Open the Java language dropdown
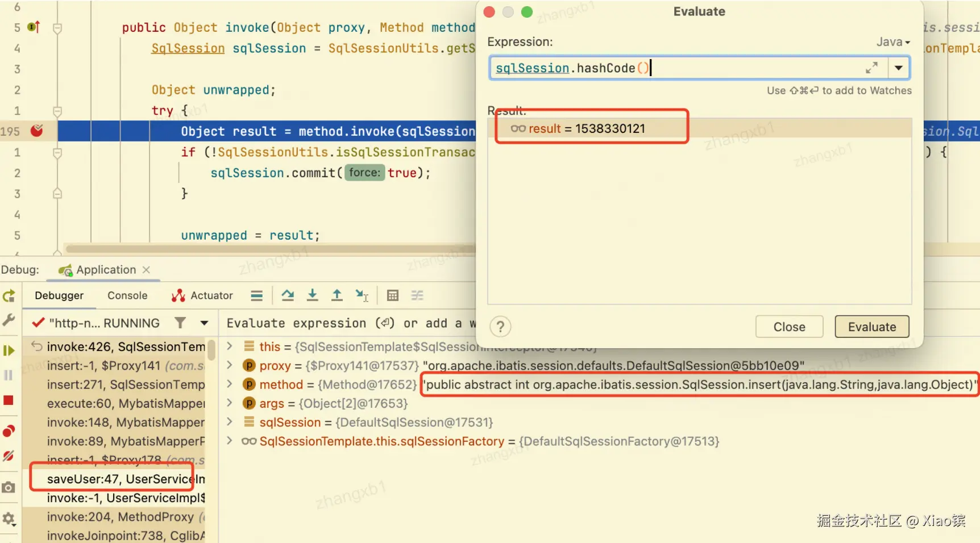Screen dimensions: 980x543 893,42
